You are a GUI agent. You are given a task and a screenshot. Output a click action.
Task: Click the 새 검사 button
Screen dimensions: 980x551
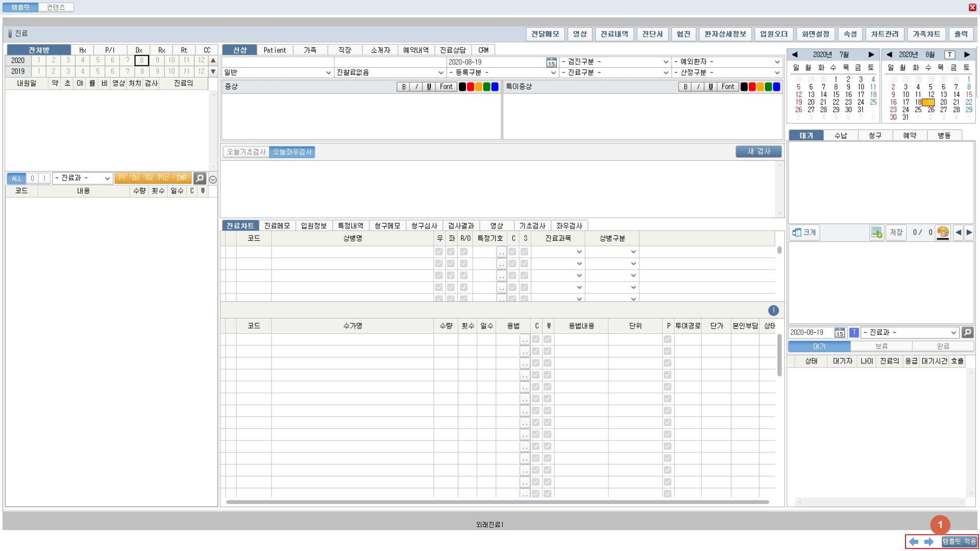click(758, 152)
